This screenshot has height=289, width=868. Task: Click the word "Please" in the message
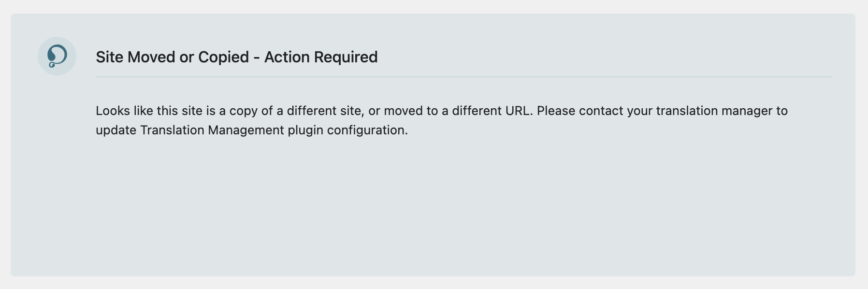pos(556,111)
